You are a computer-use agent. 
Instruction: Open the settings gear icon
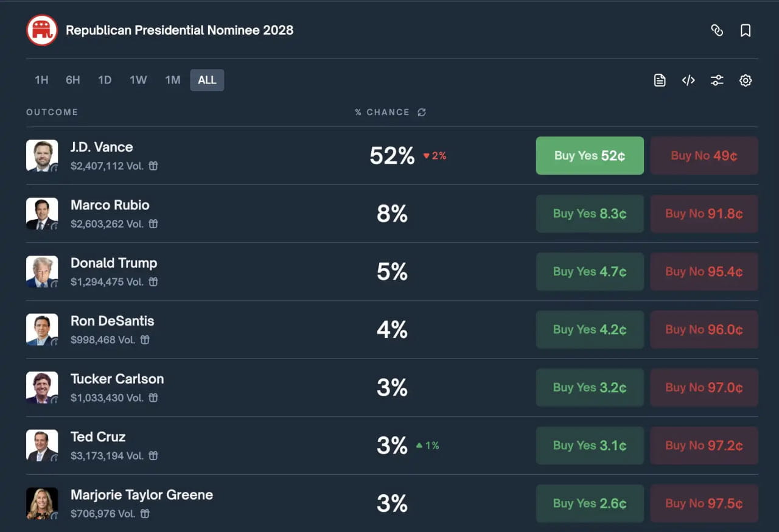(x=746, y=80)
